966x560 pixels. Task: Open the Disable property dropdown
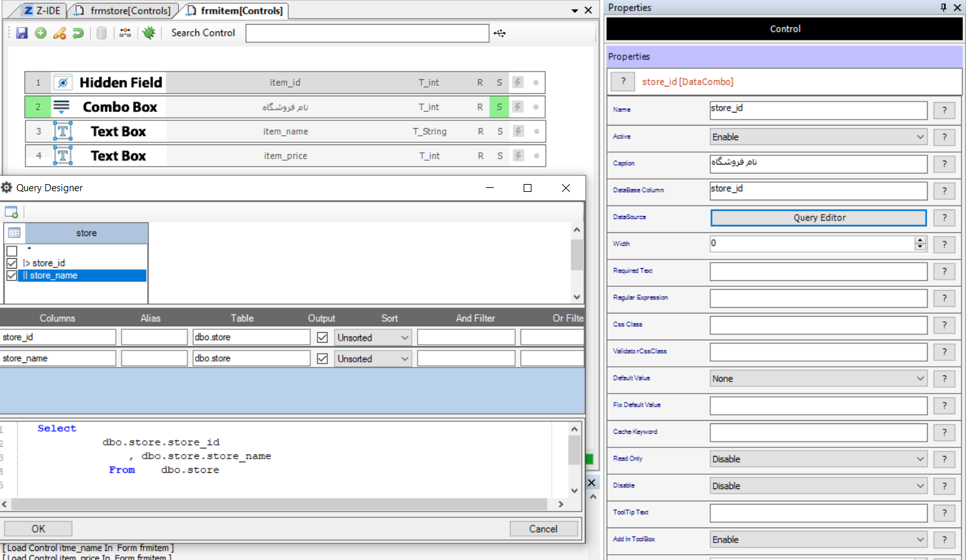pos(818,486)
